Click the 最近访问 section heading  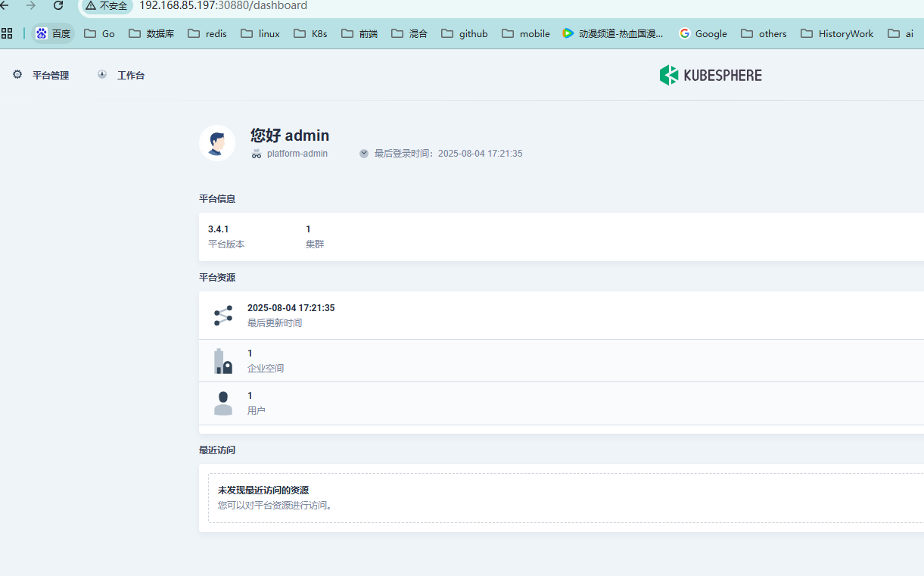217,450
